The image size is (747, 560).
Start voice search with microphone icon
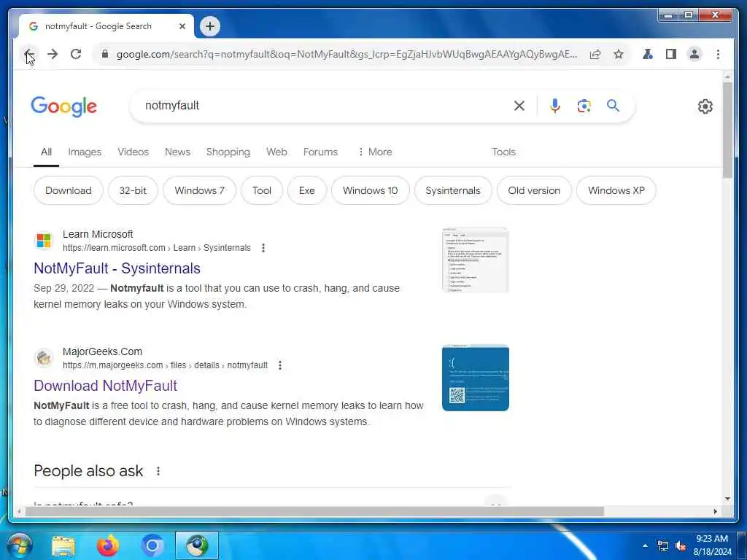pyautogui.click(x=554, y=106)
